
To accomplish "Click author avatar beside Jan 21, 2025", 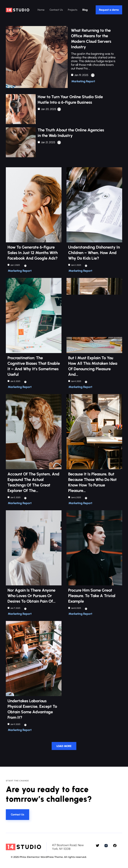I will pos(59,143).
